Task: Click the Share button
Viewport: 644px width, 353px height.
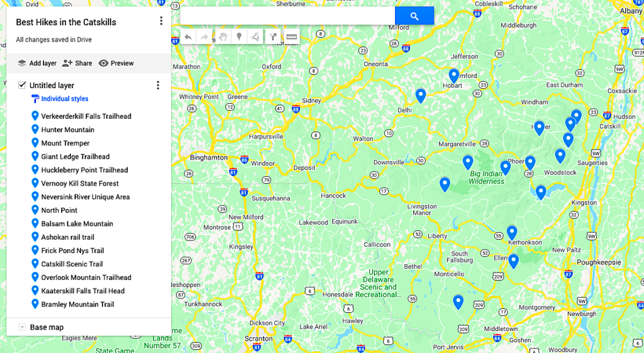Action: [77, 63]
